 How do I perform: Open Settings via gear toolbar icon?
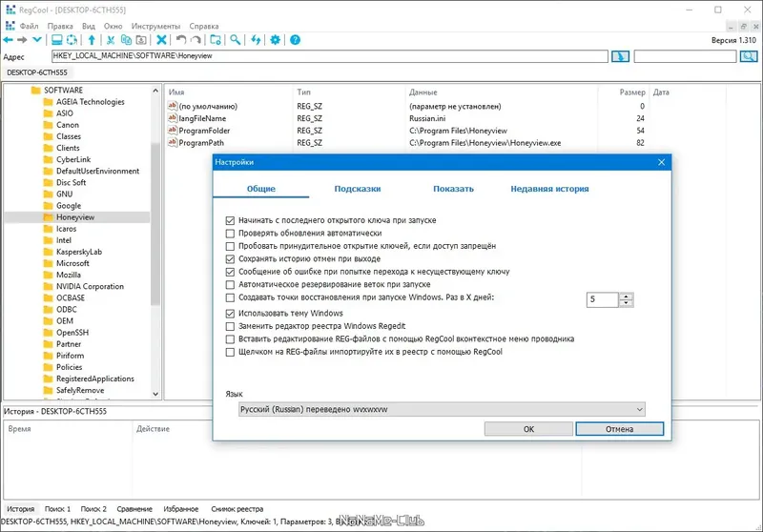275,40
